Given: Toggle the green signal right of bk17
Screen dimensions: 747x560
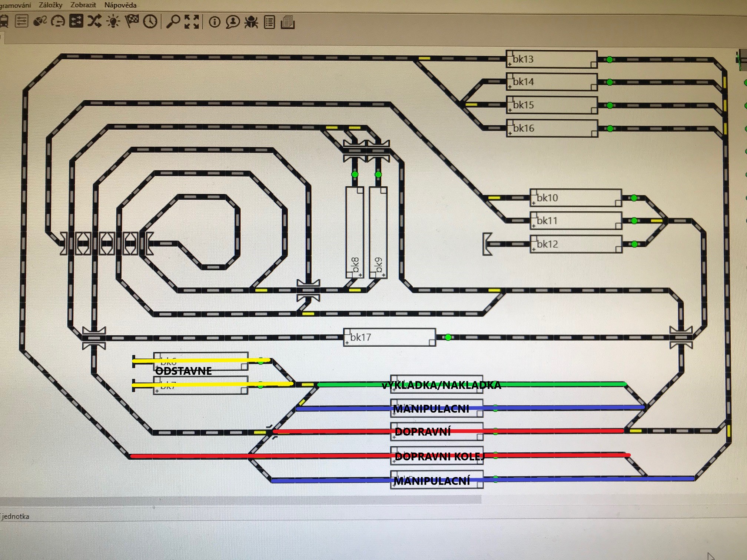Looking at the screenshot, I should (448, 337).
